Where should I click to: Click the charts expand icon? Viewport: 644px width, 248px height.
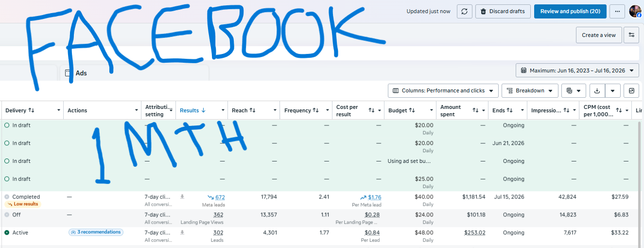[631, 90]
